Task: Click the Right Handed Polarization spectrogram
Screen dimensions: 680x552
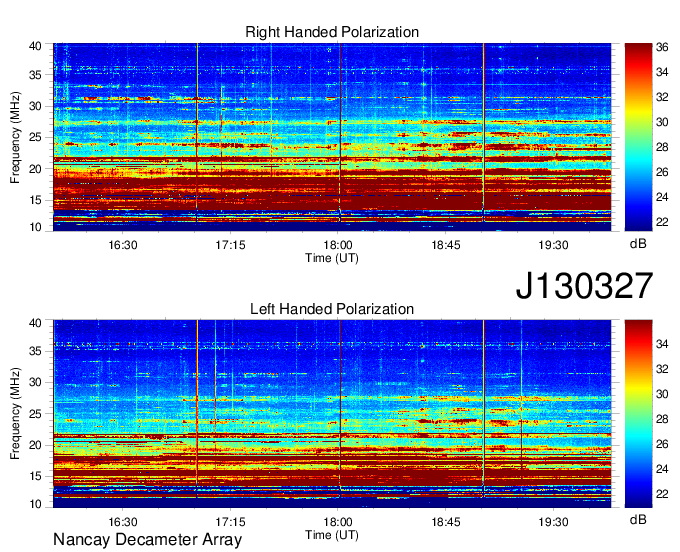Action: 332,137
